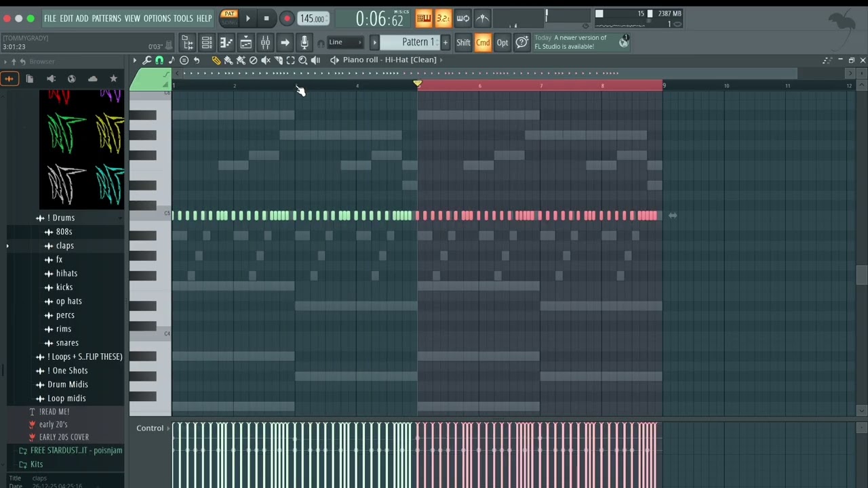This screenshot has height=488, width=868.
Task: Open the ADD menu
Action: coord(82,18)
